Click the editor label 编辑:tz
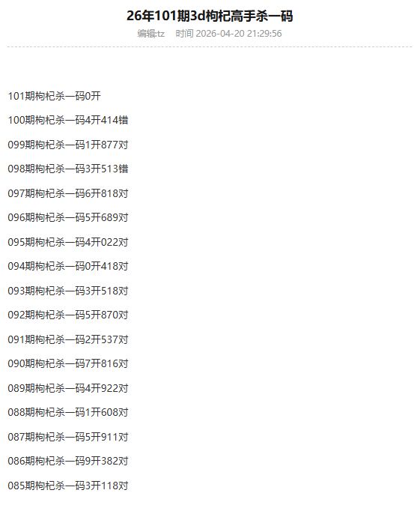This screenshot has width=420, height=505. 151,34
